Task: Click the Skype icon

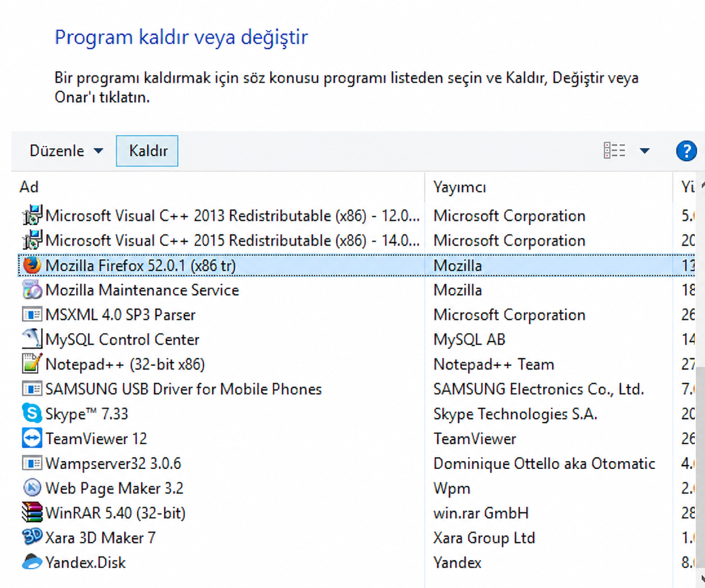Action: click(32, 414)
